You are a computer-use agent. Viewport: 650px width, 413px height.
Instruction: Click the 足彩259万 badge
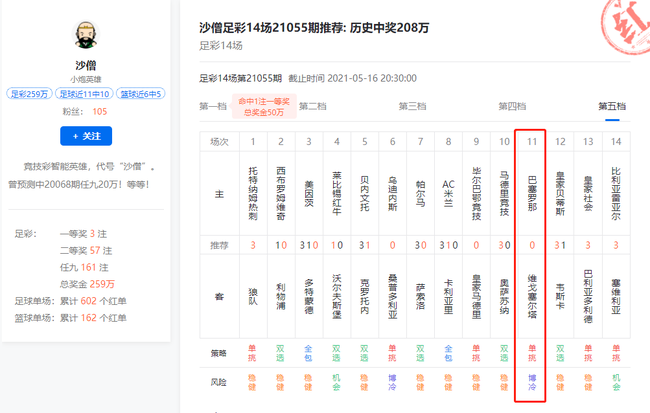tap(29, 94)
